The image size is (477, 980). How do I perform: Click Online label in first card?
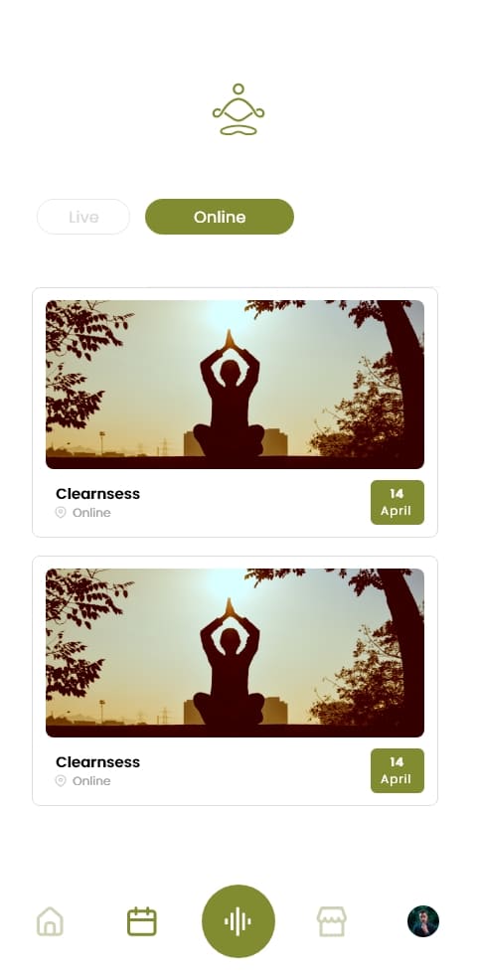click(91, 513)
